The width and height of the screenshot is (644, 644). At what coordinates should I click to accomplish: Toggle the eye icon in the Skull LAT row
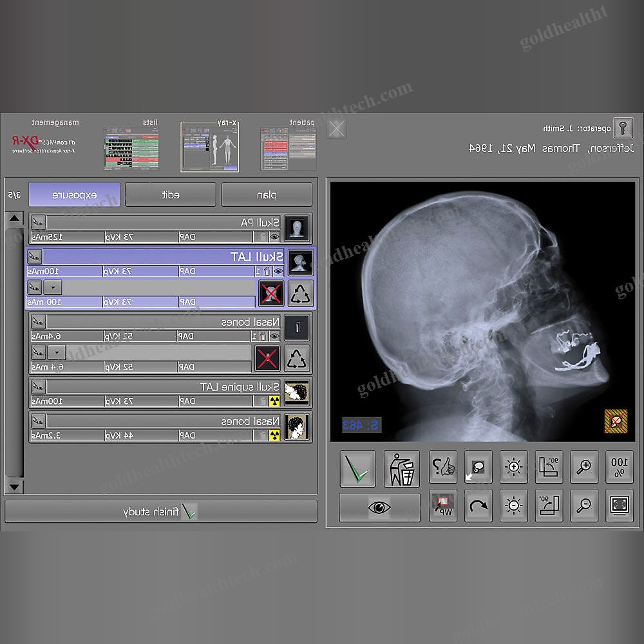278,272
